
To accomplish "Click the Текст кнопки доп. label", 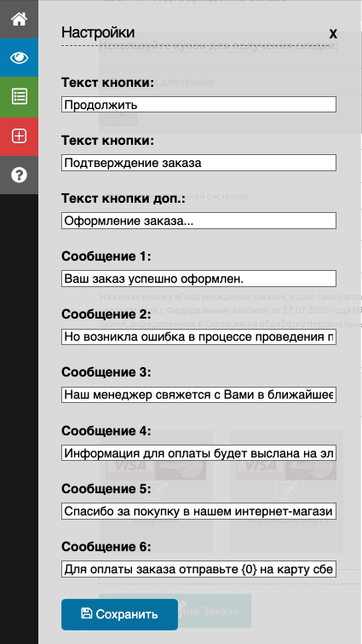I will (124, 198).
